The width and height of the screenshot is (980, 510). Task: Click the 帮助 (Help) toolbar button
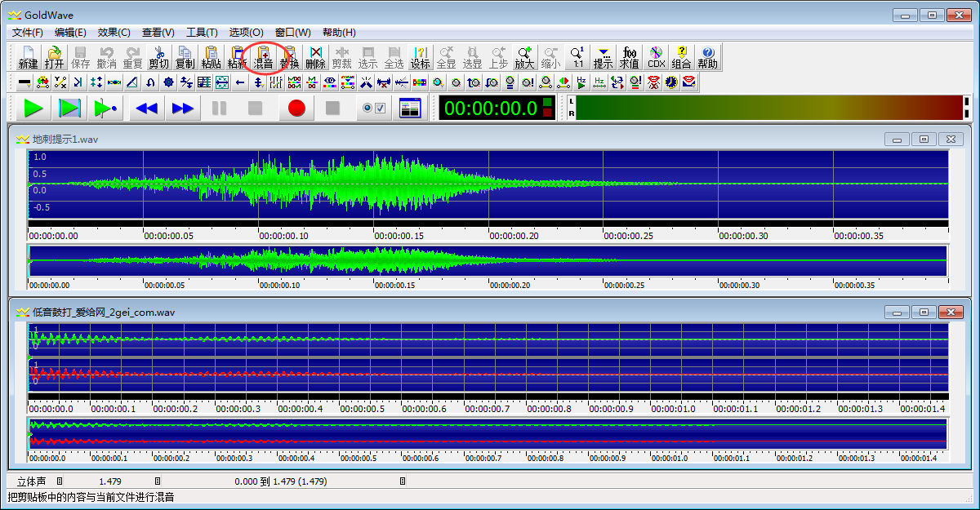pyautogui.click(x=707, y=57)
